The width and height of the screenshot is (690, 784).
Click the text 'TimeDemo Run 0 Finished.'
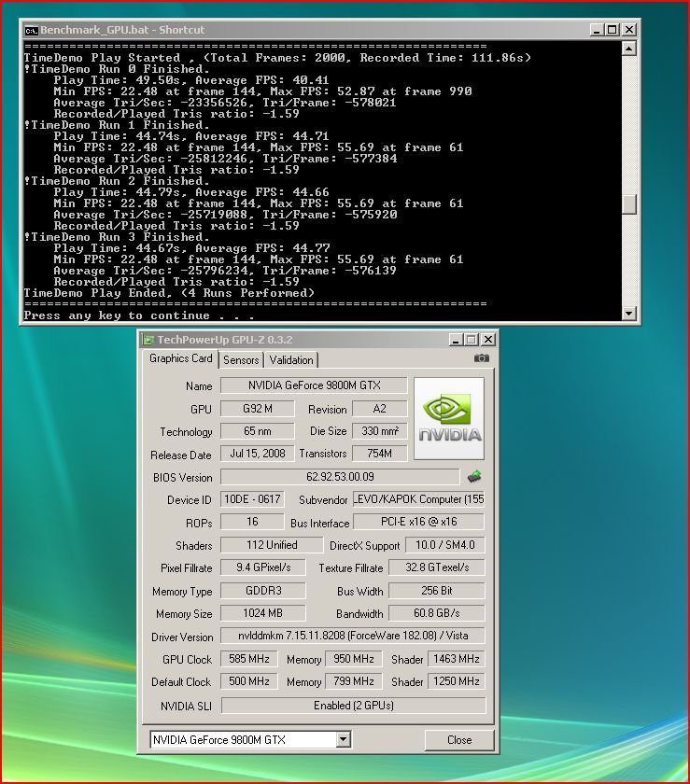120,69
